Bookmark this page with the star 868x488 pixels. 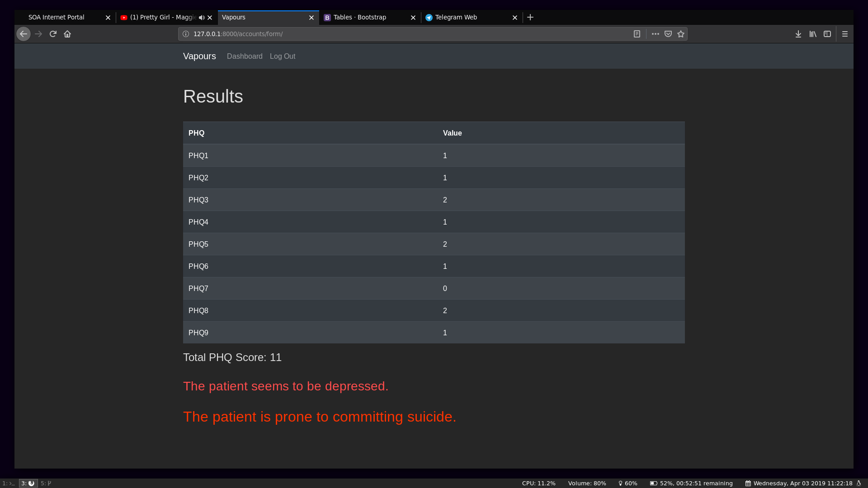coord(681,34)
